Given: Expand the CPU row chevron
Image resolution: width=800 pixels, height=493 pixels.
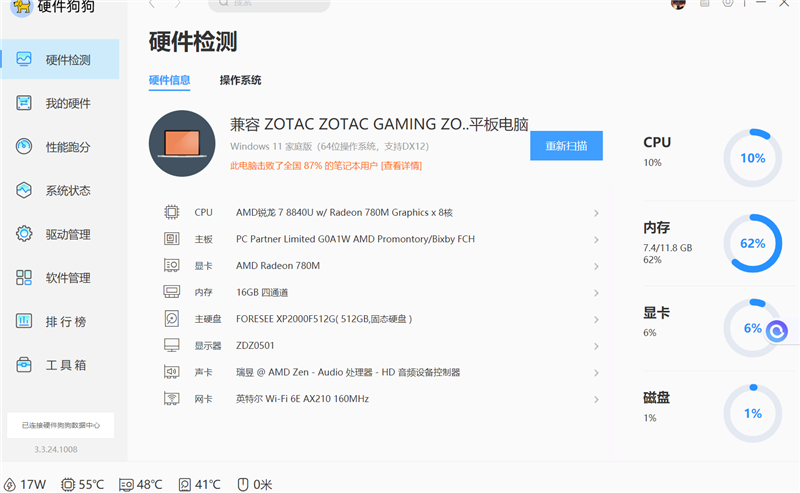Looking at the screenshot, I should point(596,213).
